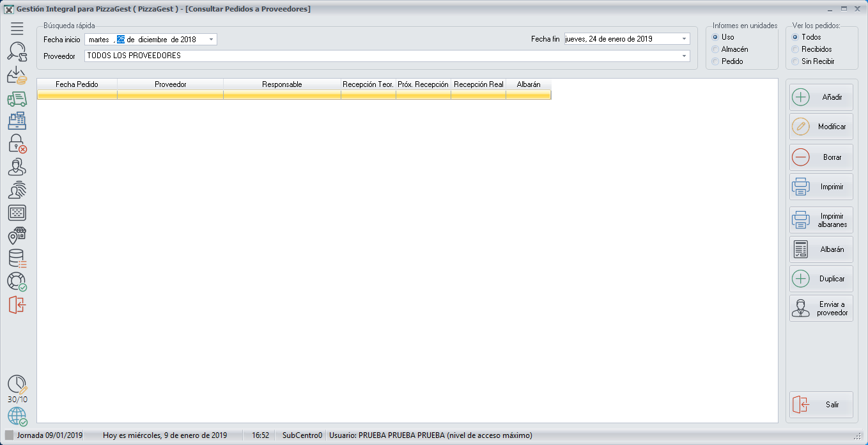The height and width of the screenshot is (445, 868).
Task: Click the Añadir button
Action: pos(821,97)
